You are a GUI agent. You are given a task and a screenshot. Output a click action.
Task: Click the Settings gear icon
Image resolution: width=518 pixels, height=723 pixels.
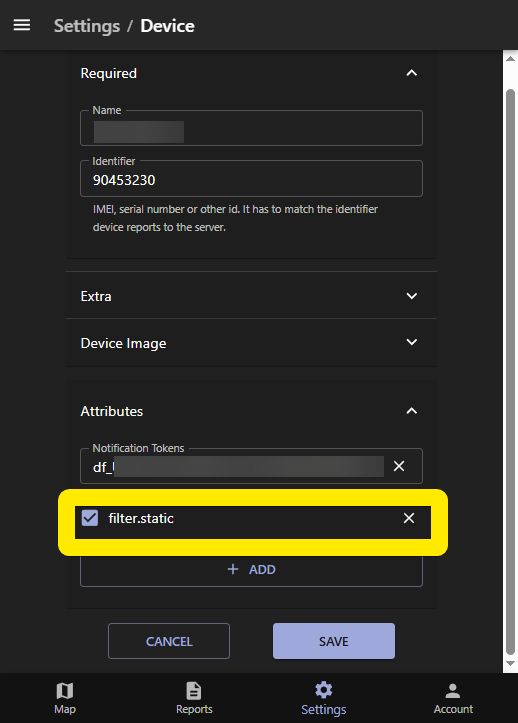pos(323,690)
